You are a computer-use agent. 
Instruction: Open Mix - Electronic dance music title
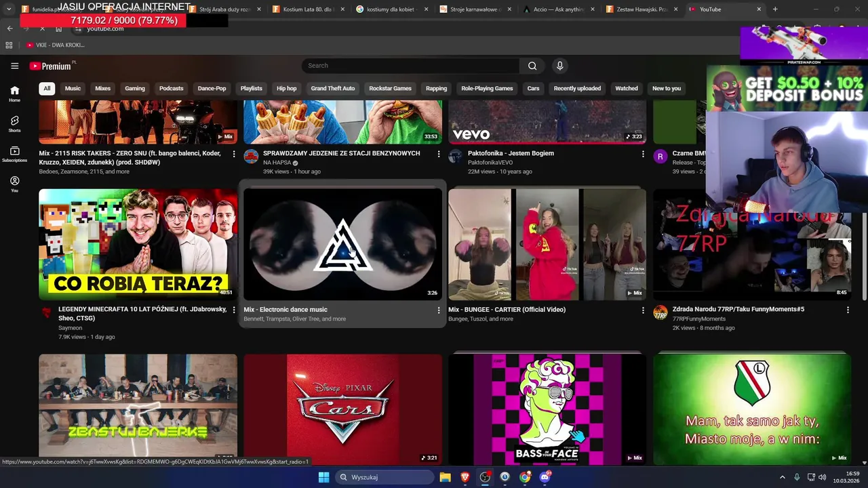pos(285,309)
